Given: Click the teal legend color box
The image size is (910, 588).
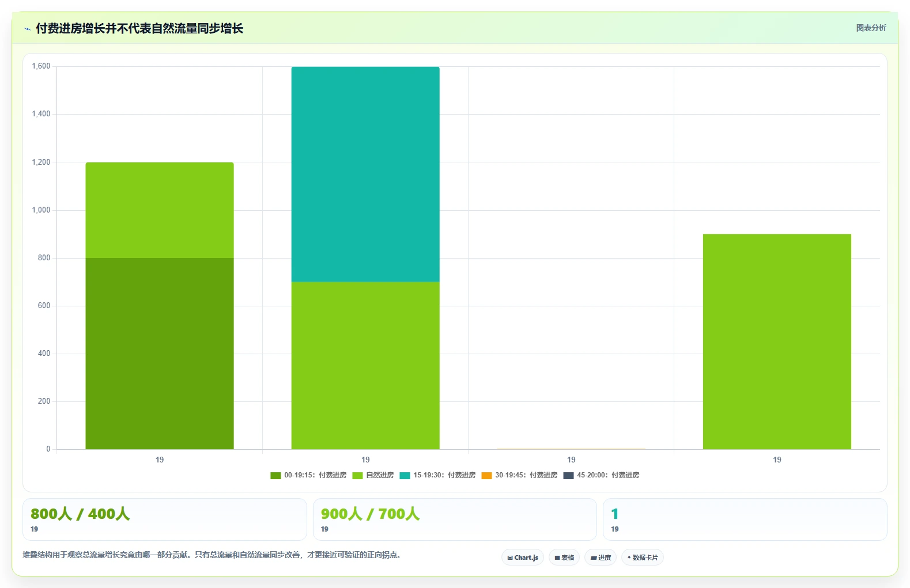Looking at the screenshot, I should pos(405,476).
